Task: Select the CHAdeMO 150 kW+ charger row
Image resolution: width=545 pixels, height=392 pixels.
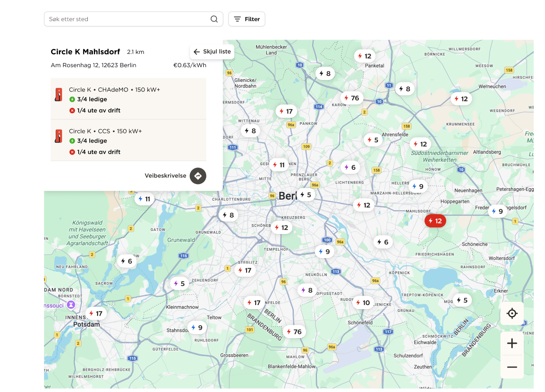Action: click(x=129, y=99)
